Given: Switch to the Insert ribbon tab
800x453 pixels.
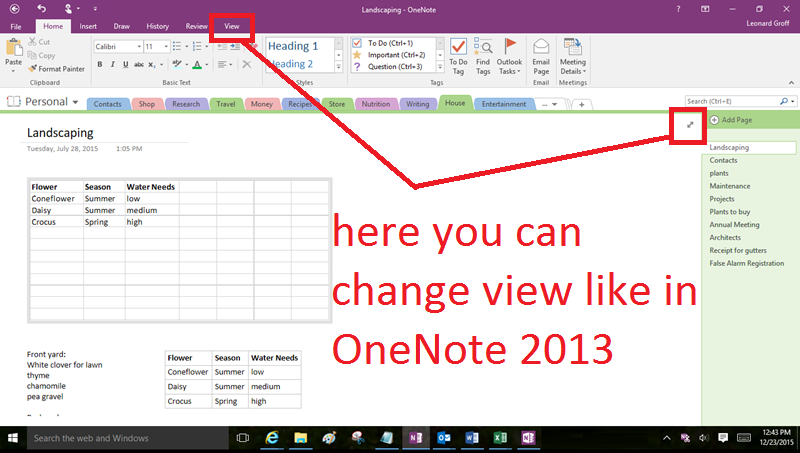Looking at the screenshot, I should tap(88, 26).
